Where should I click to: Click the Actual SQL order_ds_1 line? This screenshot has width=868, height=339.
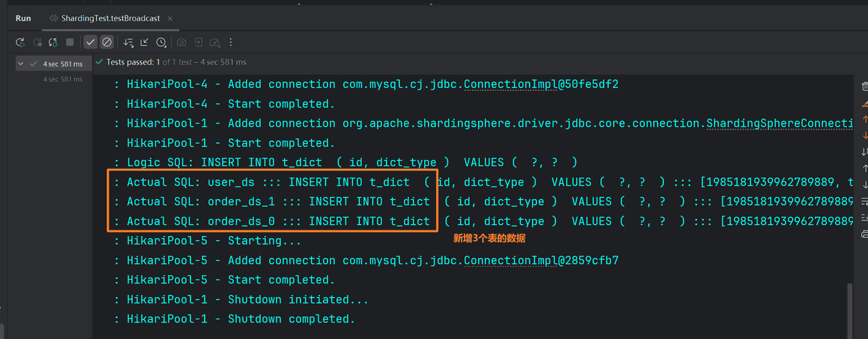483,202
